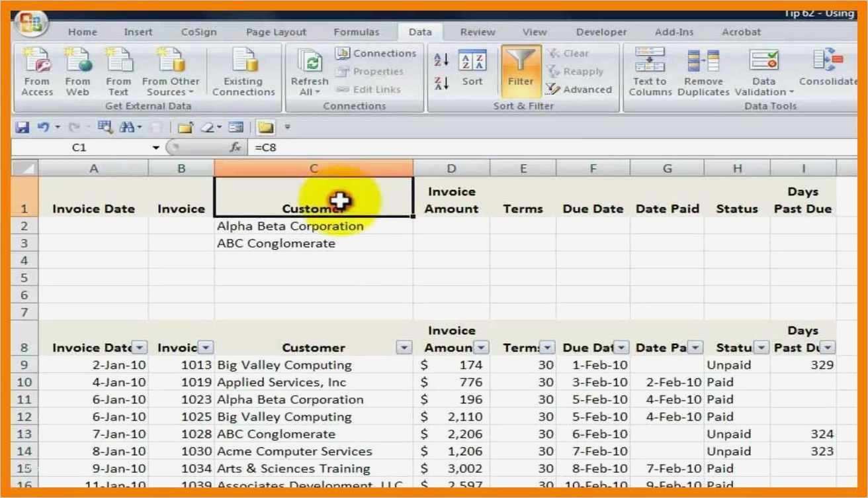Open the Invoice Date filter dropdown
Screen dimensions: 868x498
click(140, 348)
